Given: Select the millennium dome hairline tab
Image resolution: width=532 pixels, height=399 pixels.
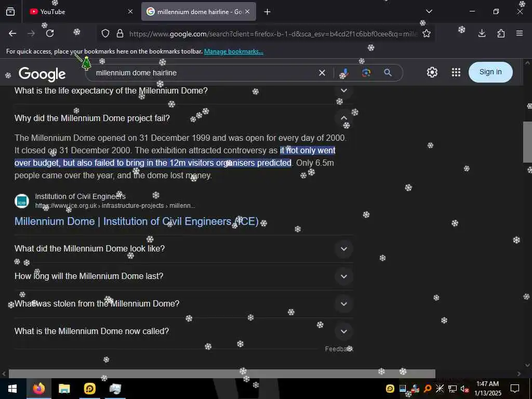Looking at the screenshot, I should tap(198, 11).
